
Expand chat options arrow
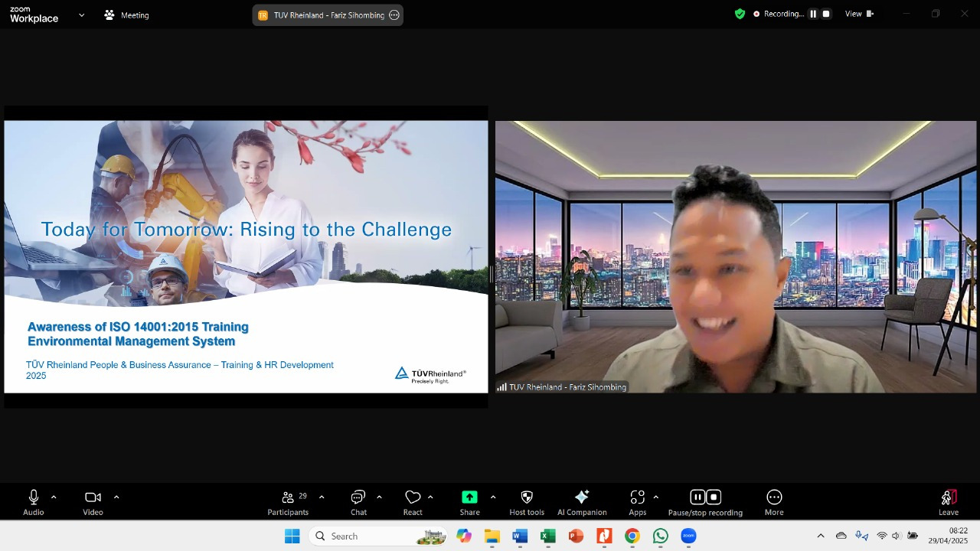[x=379, y=497]
